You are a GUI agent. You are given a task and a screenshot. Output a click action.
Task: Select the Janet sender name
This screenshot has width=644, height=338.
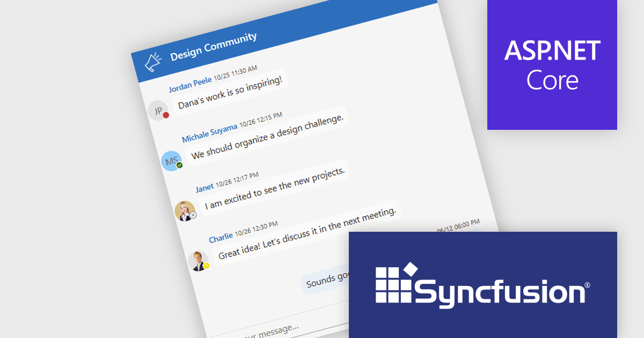204,188
